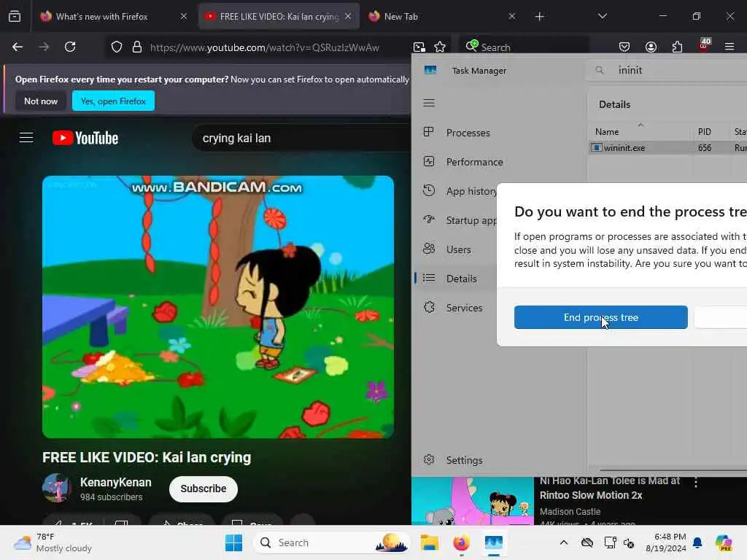Open Firefox extensions puzzle icon
This screenshot has width=747, height=560.
pos(677,47)
